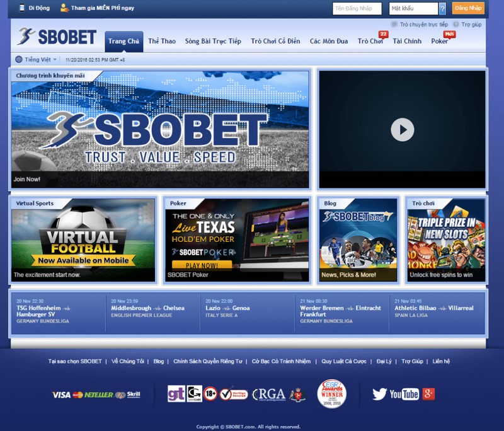Click the Twitter bird icon in footer

click(379, 394)
